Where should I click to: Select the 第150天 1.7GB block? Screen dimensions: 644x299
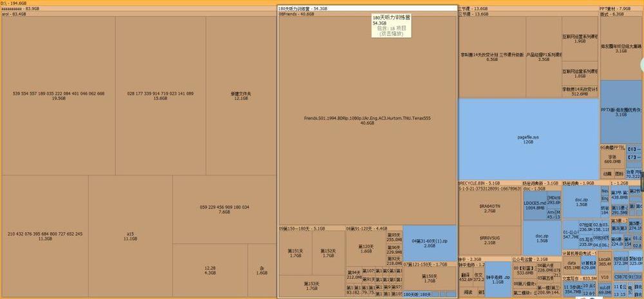[x=430, y=279]
